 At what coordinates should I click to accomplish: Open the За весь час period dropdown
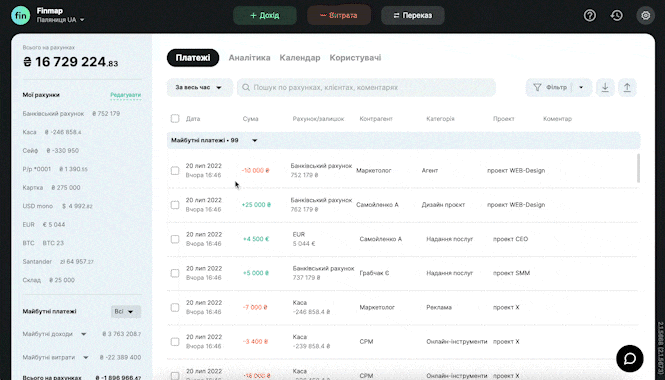click(199, 87)
